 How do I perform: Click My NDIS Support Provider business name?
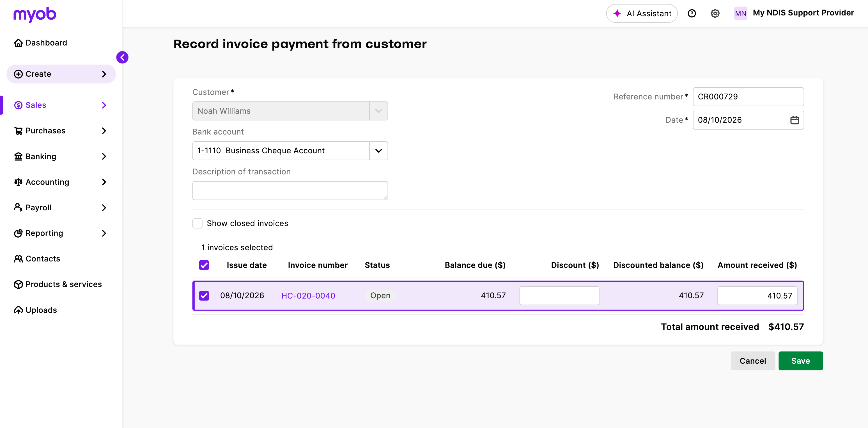point(803,13)
